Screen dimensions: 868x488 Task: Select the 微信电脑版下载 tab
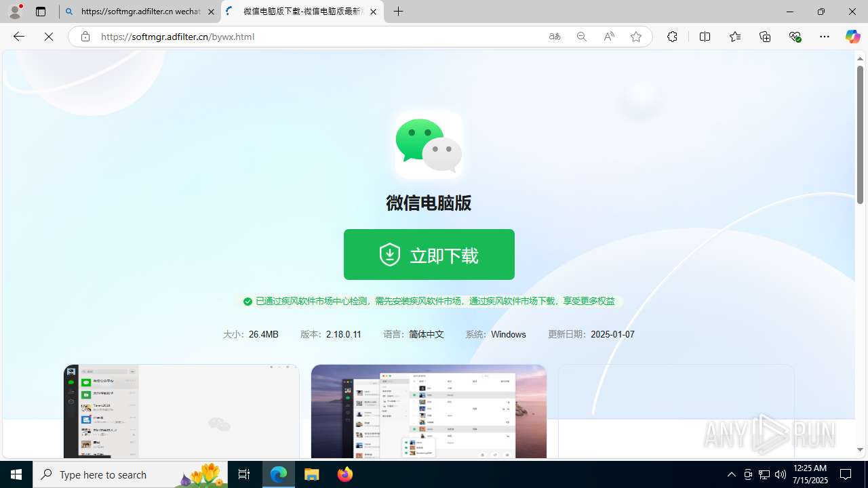[x=302, y=12]
